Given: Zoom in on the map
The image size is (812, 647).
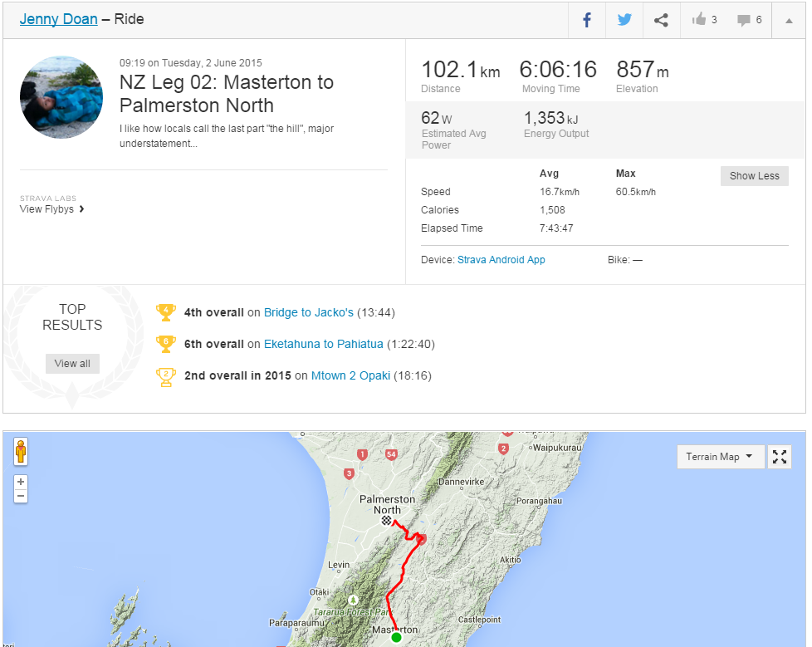Looking at the screenshot, I should 21,482.
